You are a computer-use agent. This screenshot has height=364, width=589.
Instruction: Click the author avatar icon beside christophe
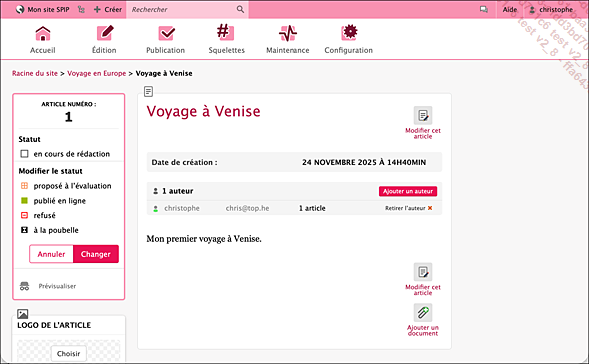point(155,209)
